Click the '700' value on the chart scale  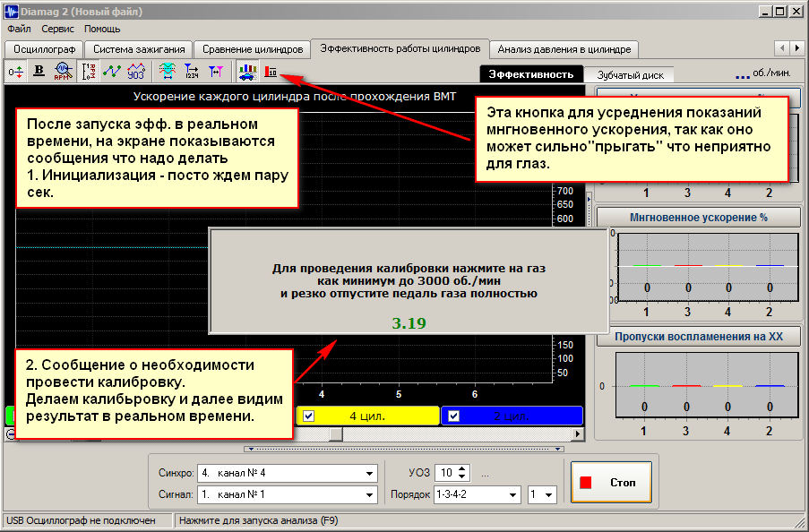(x=565, y=191)
